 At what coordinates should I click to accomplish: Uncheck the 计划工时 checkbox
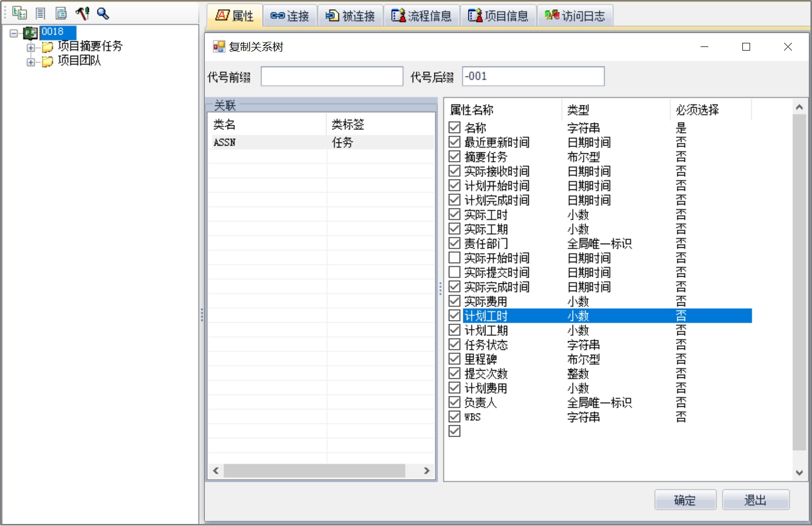tap(454, 315)
